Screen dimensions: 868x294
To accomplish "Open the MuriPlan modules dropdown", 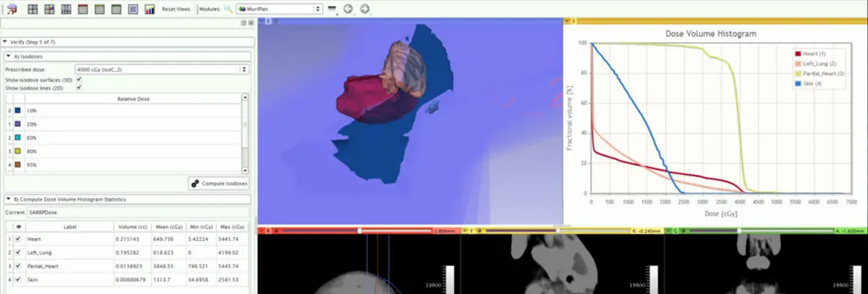I will [280, 10].
